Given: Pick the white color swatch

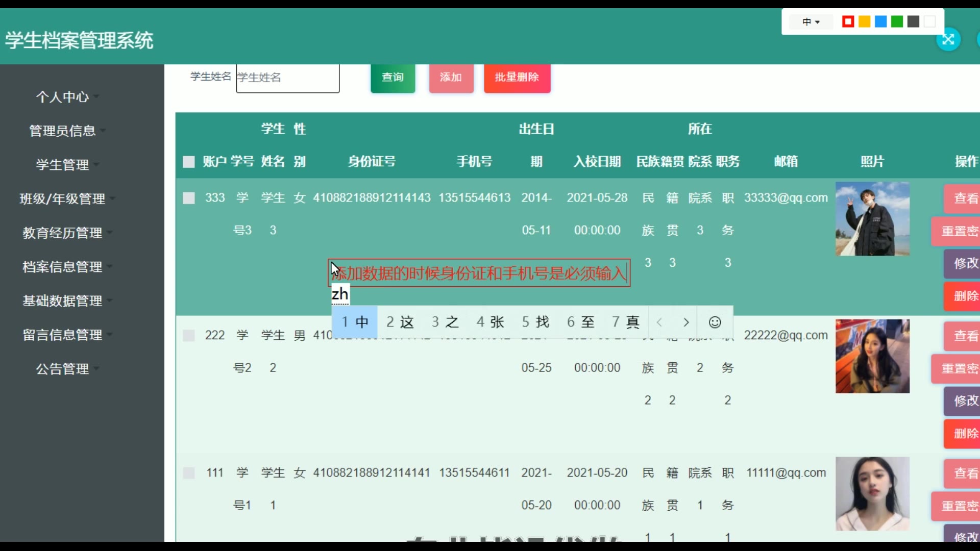Looking at the screenshot, I should point(929,21).
